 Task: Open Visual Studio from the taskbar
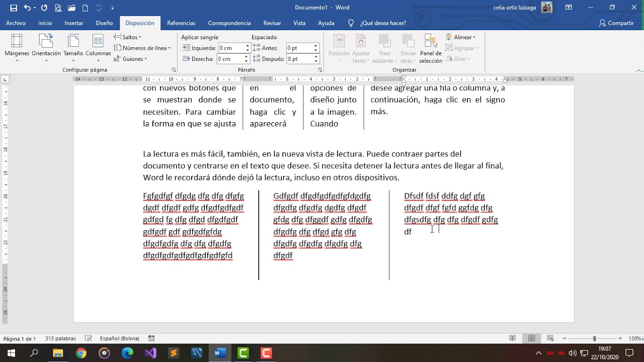[150, 353]
